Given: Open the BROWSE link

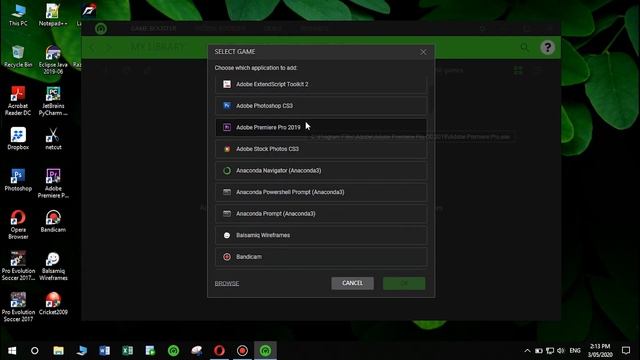Looking at the screenshot, I should pos(227,283).
